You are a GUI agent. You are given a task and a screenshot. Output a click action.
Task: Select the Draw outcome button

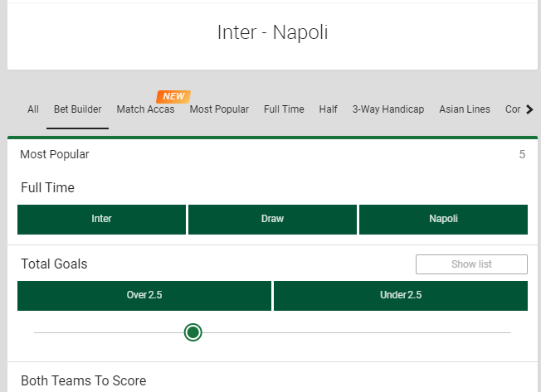pos(272,220)
